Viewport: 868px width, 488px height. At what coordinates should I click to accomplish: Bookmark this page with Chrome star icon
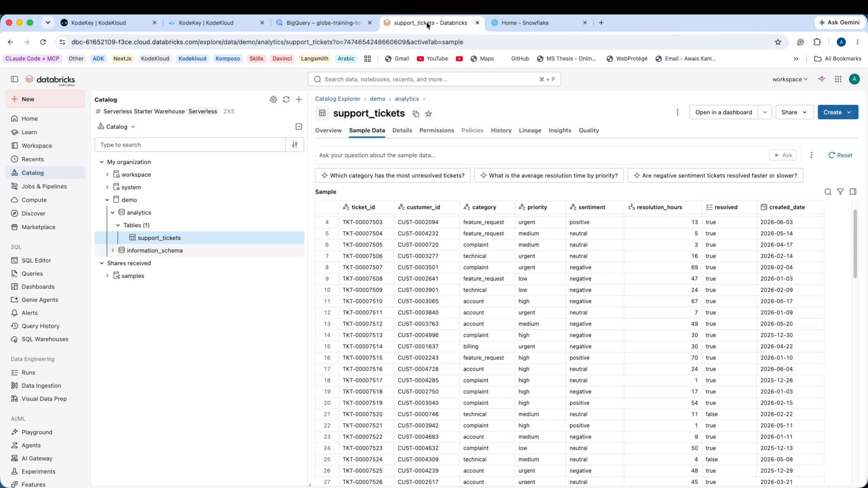(x=778, y=42)
